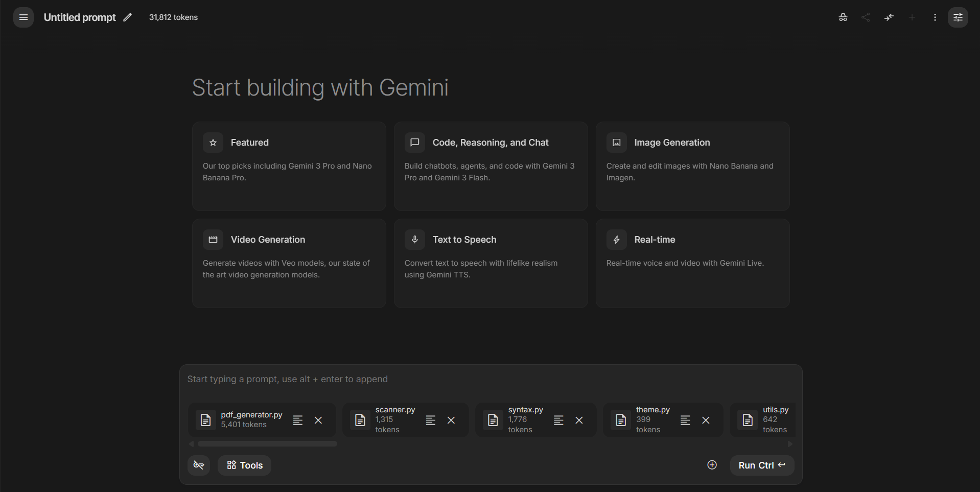The image size is (980, 492).
Task: Open temporary chat incognito mode
Action: pos(843,17)
